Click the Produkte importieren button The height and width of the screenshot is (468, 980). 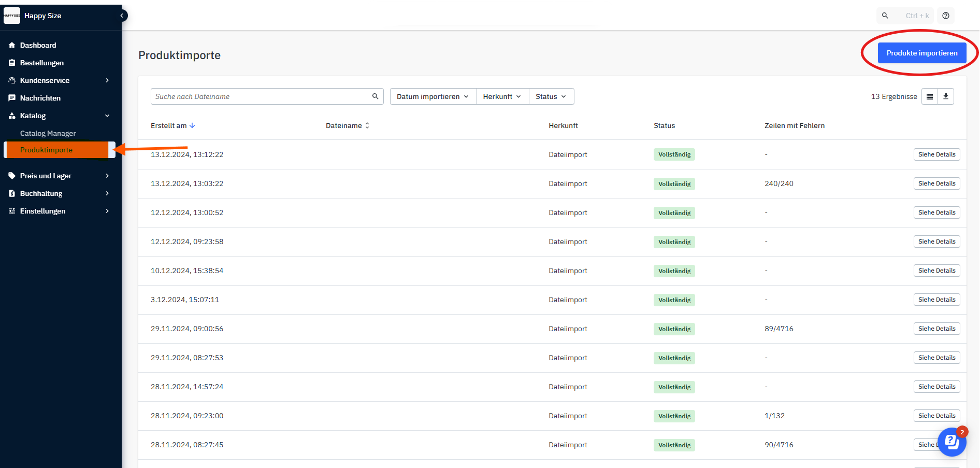[x=921, y=53]
